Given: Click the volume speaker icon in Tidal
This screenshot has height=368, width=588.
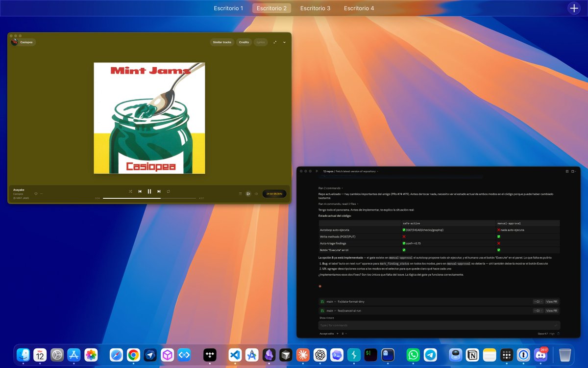Looking at the screenshot, I should pos(256,194).
